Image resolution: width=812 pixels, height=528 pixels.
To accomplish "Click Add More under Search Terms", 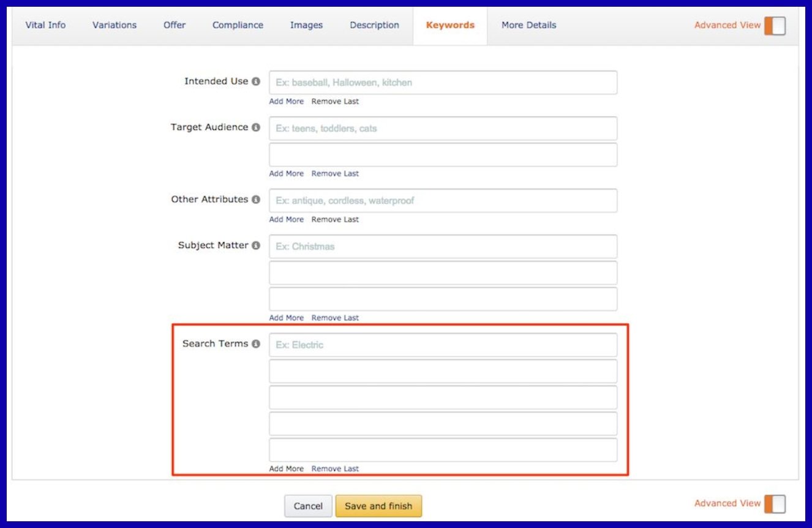I will 286,469.
